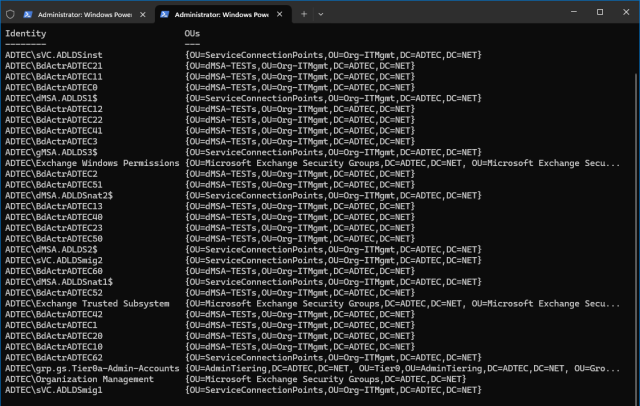This screenshot has width=640, height=406.
Task: Select the second Administrator PowerShell tab
Action: (221, 14)
